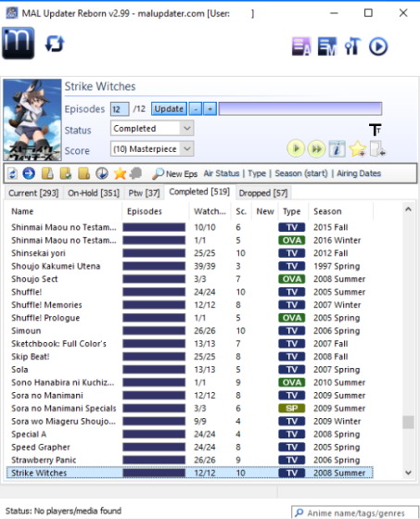Open the Score dropdown showing (10) Masterpiece
The width and height of the screenshot is (420, 519).
click(152, 149)
